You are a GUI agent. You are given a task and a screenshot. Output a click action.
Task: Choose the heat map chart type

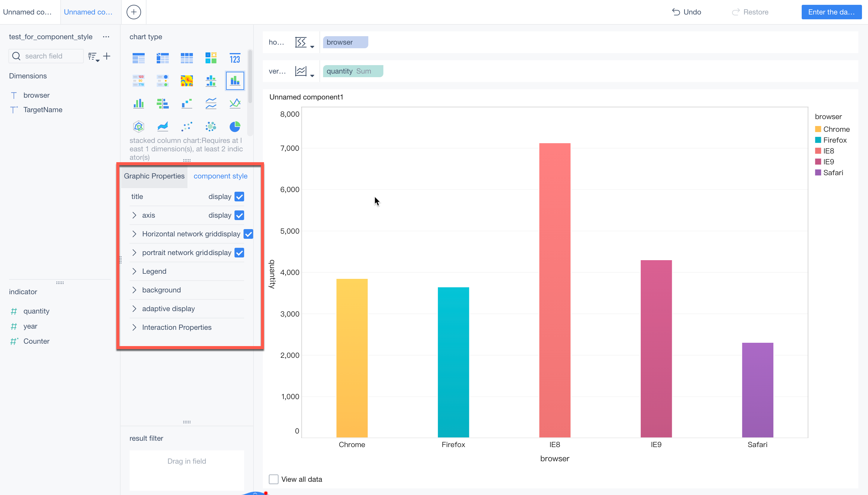pos(187,80)
